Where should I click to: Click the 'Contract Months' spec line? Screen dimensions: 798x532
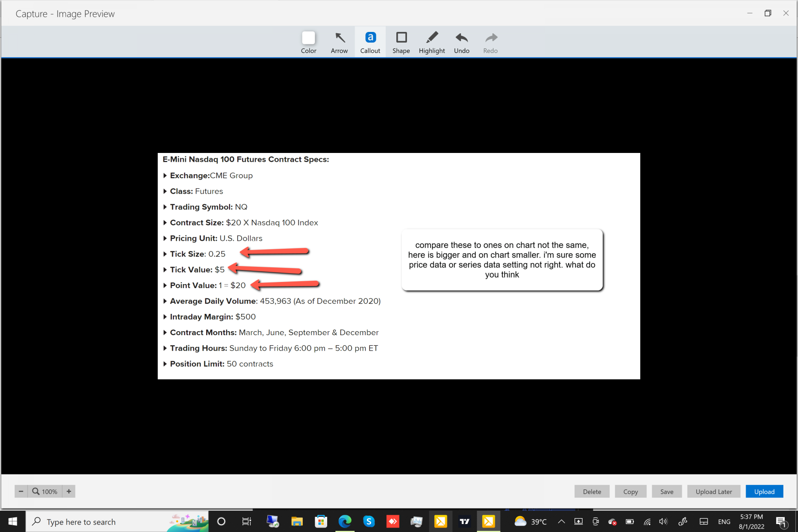tap(274, 332)
